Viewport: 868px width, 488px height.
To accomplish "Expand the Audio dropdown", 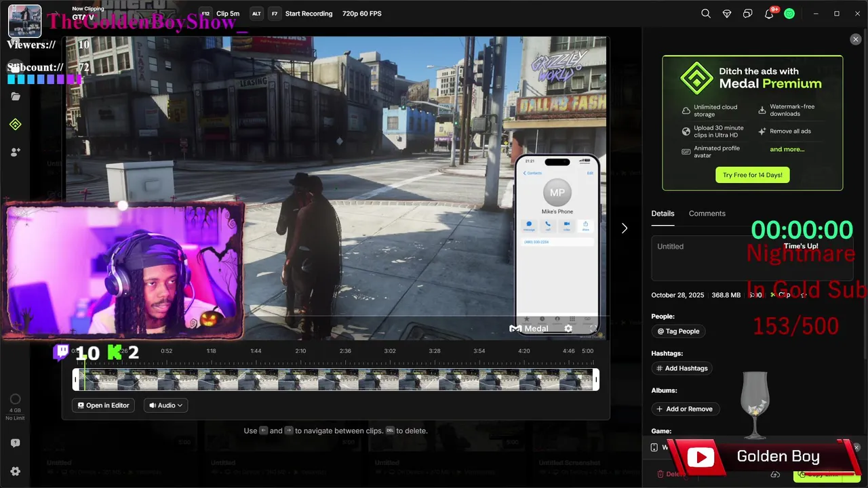I will click(165, 405).
